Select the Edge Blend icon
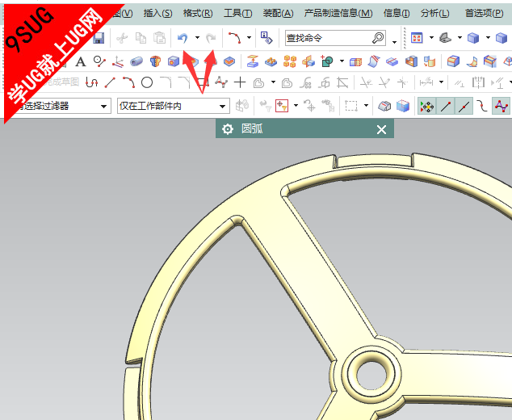The height and width of the screenshot is (420, 512). click(453, 61)
